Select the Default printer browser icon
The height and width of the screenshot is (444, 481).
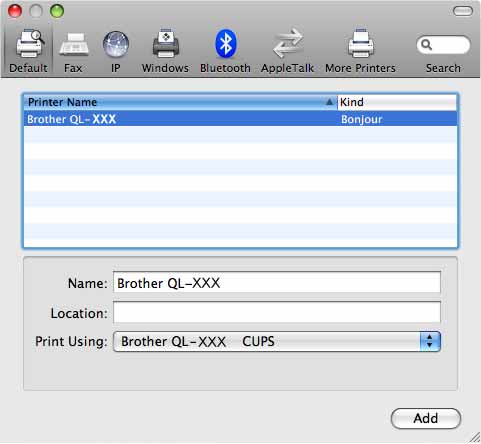tap(29, 44)
